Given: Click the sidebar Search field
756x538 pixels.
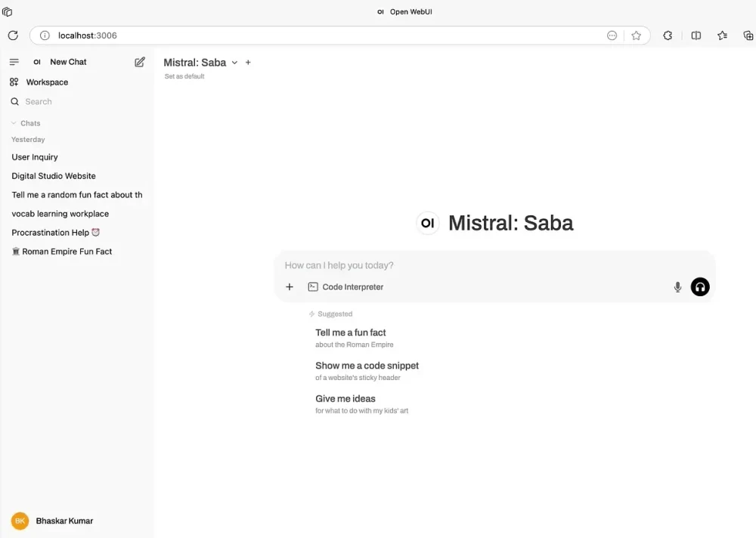Looking at the screenshot, I should (x=76, y=102).
